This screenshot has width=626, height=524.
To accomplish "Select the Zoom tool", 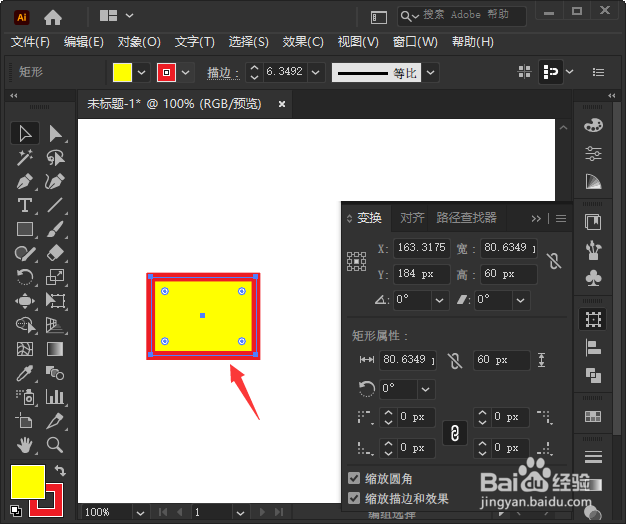I will [x=55, y=445].
